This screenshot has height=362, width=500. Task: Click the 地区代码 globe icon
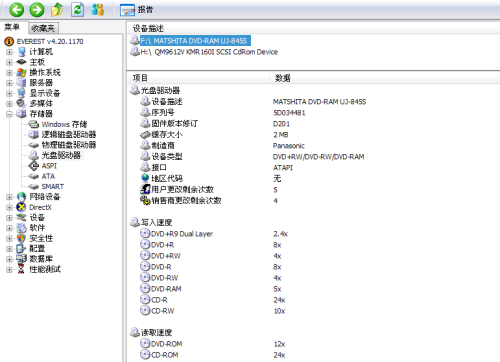145,178
